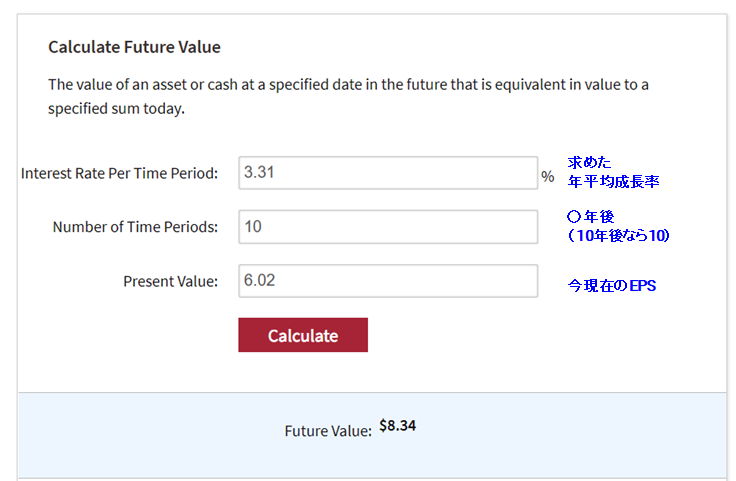The width and height of the screenshot is (736, 481).
Task: Click the 'Number of Time Periods:' label
Action: coord(135,227)
